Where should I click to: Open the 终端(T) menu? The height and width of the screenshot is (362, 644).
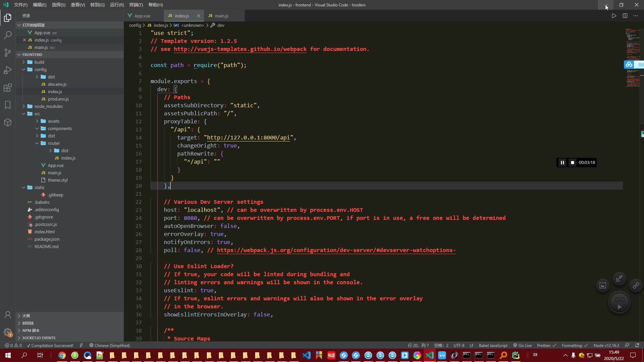click(136, 5)
